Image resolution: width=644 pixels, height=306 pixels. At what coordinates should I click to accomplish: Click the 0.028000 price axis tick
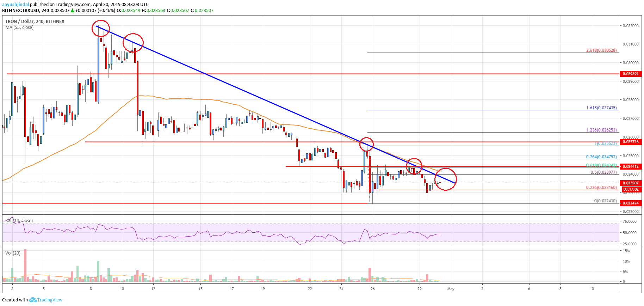[631, 100]
